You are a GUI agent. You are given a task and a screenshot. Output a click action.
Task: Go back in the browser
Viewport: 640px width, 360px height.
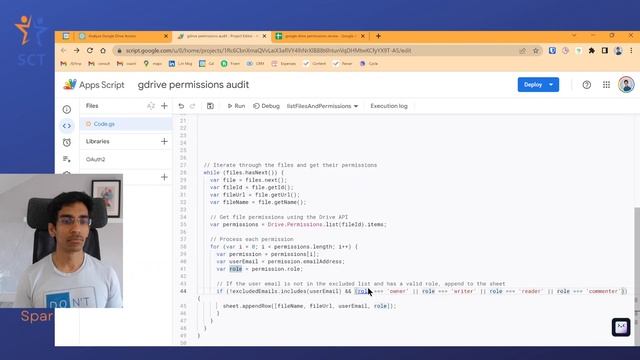coord(64,51)
